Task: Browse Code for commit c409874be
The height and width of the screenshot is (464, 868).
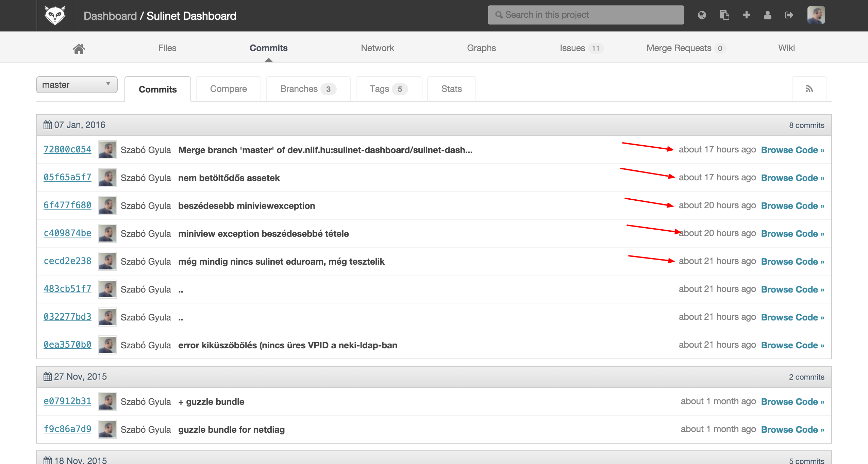Action: click(x=792, y=234)
